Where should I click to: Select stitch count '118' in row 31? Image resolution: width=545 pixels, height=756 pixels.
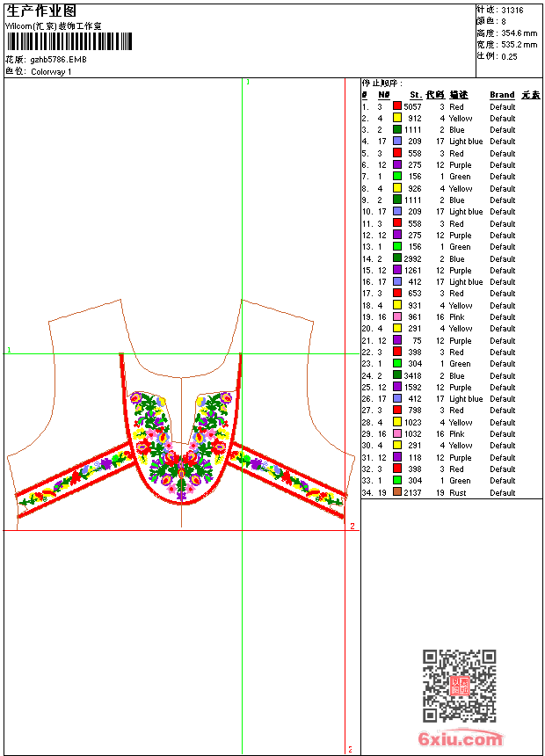click(x=415, y=457)
